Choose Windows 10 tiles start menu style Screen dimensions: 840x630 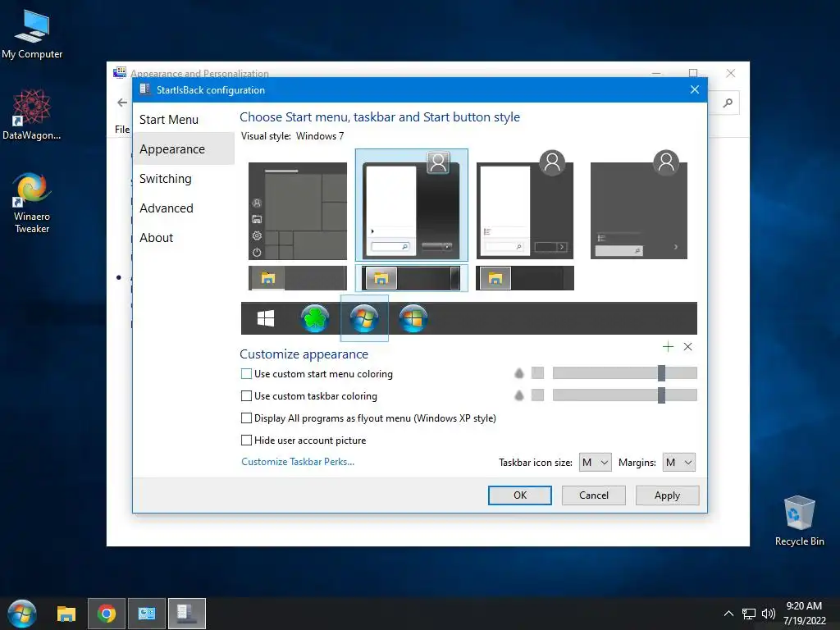tap(298, 211)
